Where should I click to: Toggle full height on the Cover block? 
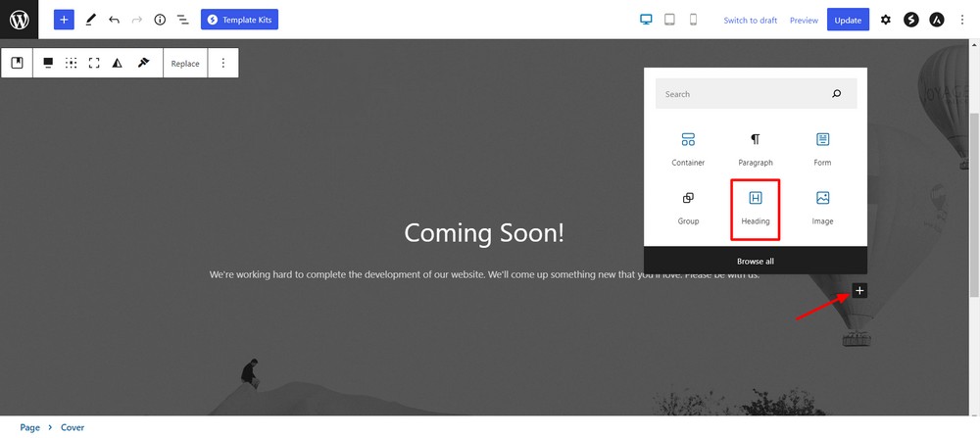pyautogui.click(x=94, y=63)
